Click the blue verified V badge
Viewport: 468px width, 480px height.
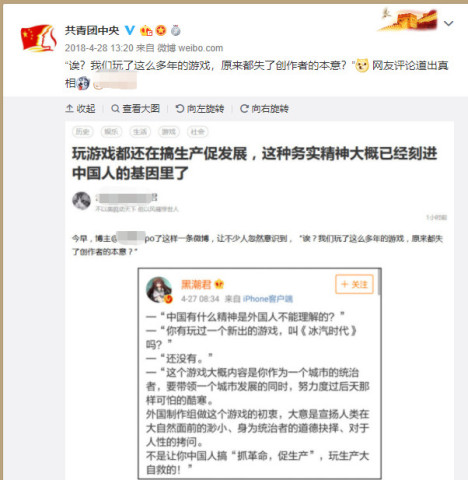tap(130, 30)
